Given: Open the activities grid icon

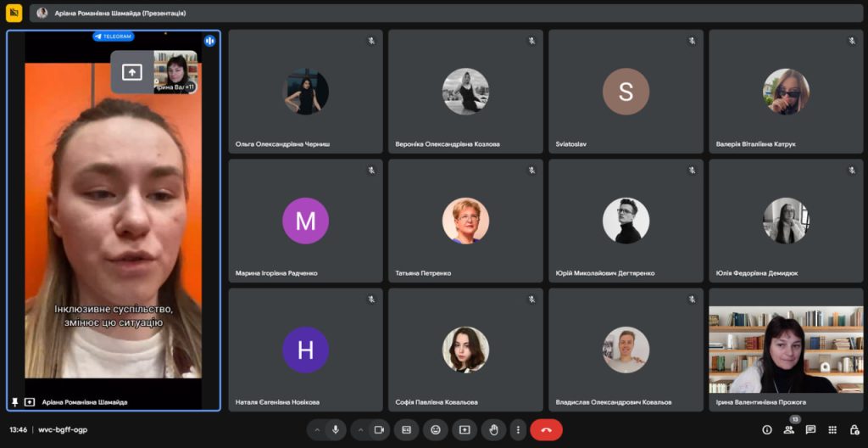Looking at the screenshot, I should click(832, 430).
